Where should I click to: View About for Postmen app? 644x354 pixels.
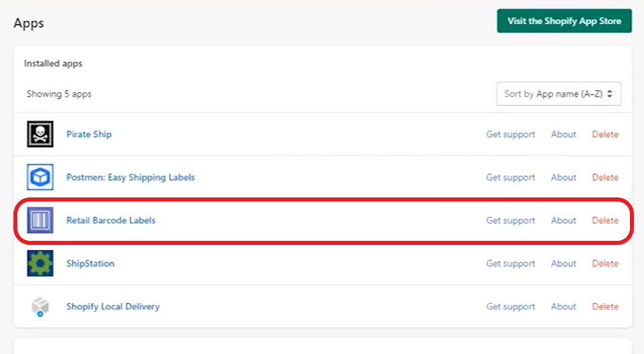[563, 177]
